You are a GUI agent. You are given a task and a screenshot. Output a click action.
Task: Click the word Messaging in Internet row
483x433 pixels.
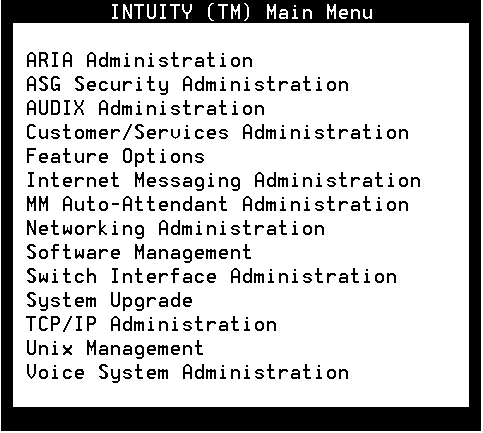188,181
